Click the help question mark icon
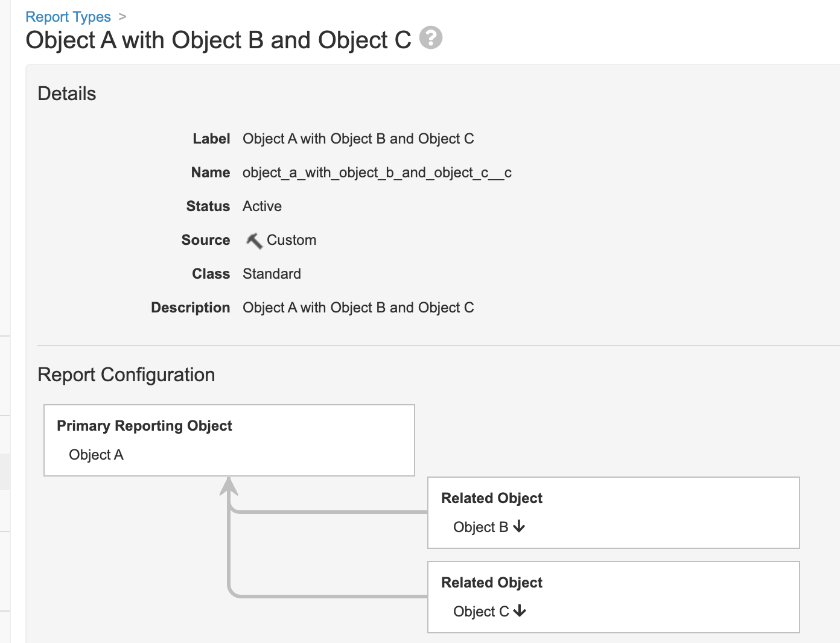This screenshot has height=643, width=840. 431,38
